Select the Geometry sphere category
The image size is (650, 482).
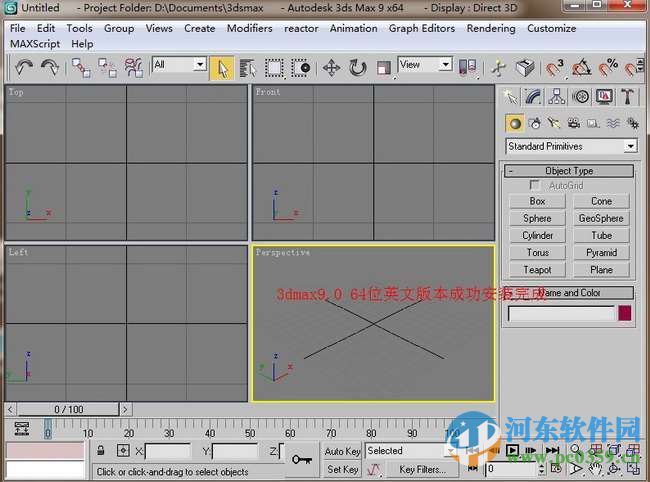click(515, 124)
